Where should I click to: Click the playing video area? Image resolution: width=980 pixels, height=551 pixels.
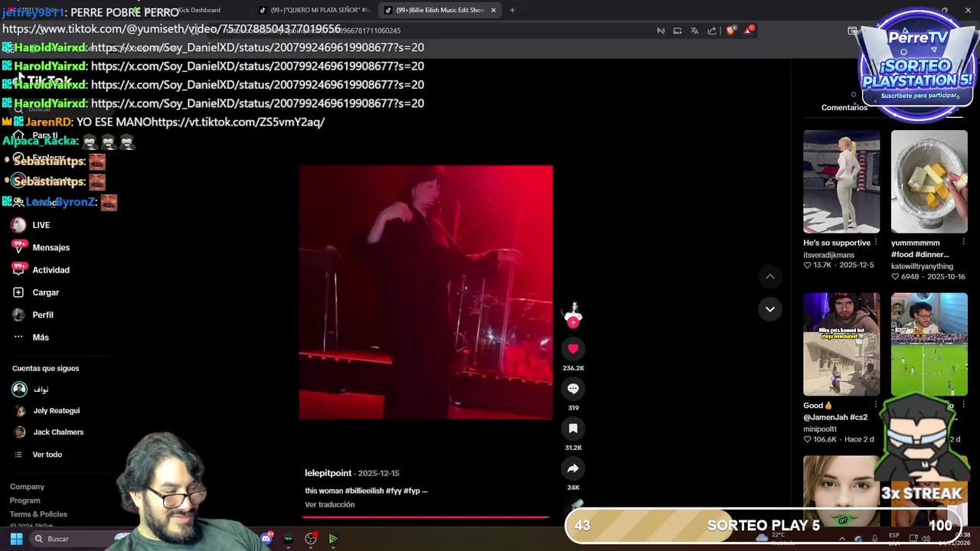426,292
